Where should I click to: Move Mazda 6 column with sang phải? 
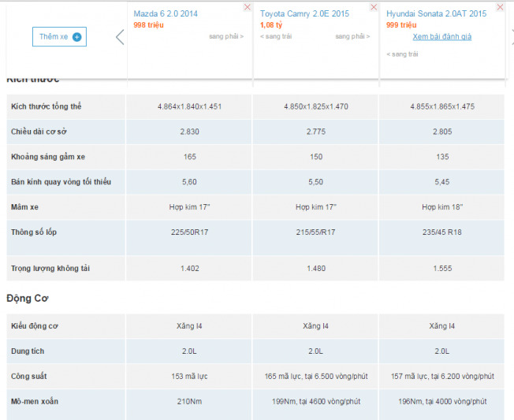pos(226,36)
